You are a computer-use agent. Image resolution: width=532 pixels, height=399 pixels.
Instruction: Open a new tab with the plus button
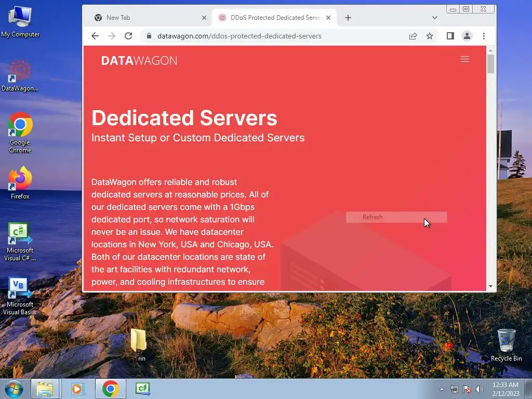348,18
